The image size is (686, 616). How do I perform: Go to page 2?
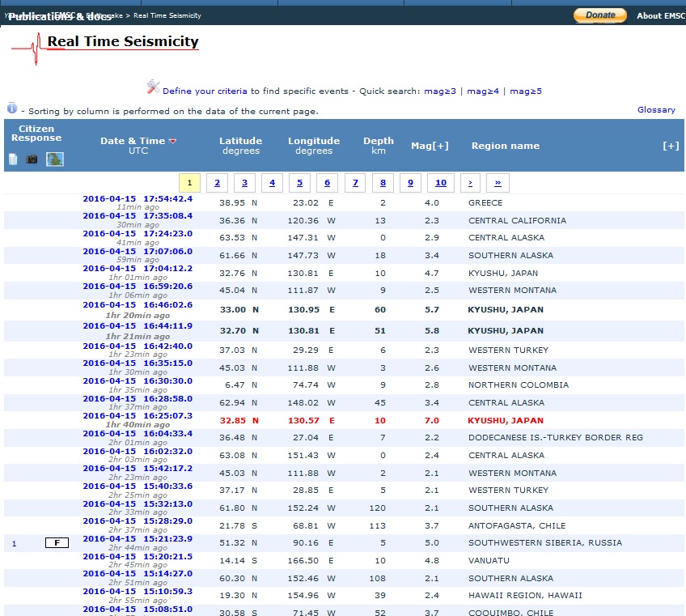(x=217, y=183)
